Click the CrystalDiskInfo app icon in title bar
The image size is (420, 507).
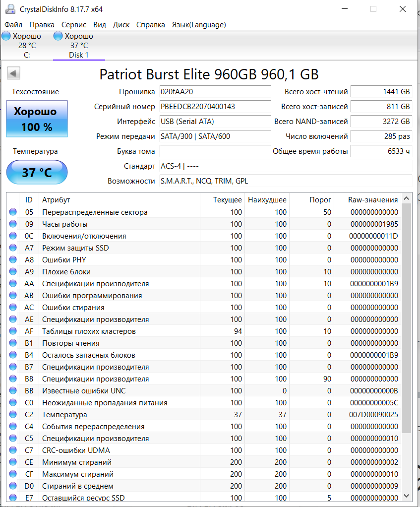[x=10, y=9]
